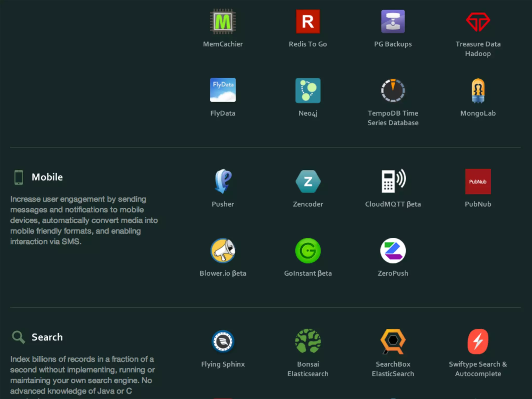This screenshot has width=532, height=399.
Task: Open the MemCachier add-on icon
Action: click(x=223, y=22)
